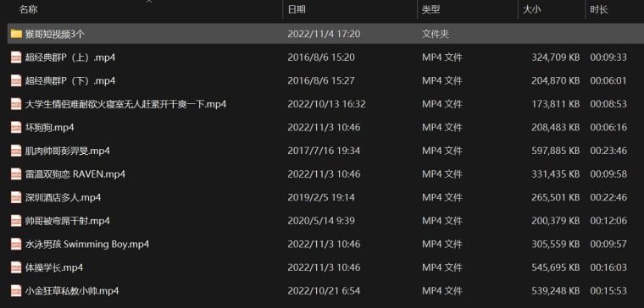
Task: Click the icon of the 00:12:06 long video
Action: tap(16, 221)
